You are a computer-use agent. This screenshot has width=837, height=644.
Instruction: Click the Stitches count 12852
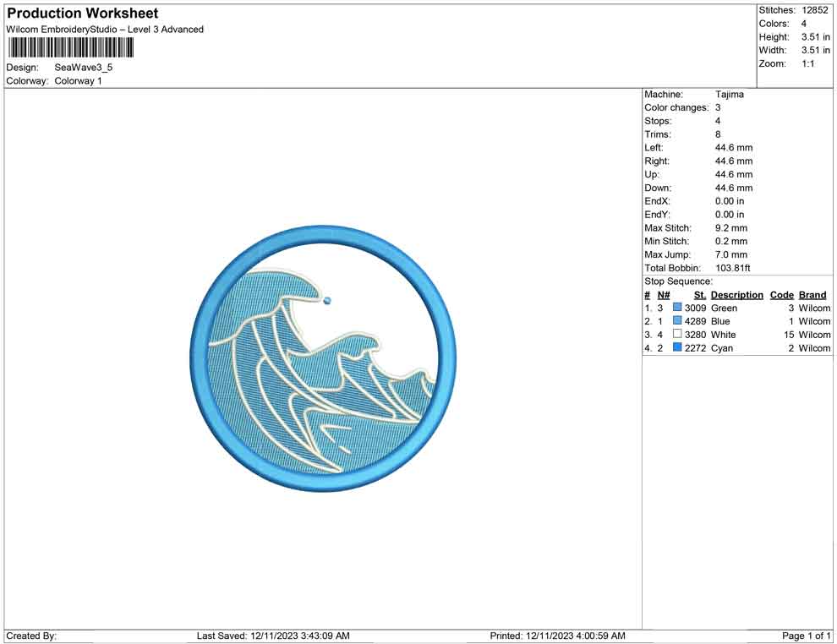pos(815,10)
